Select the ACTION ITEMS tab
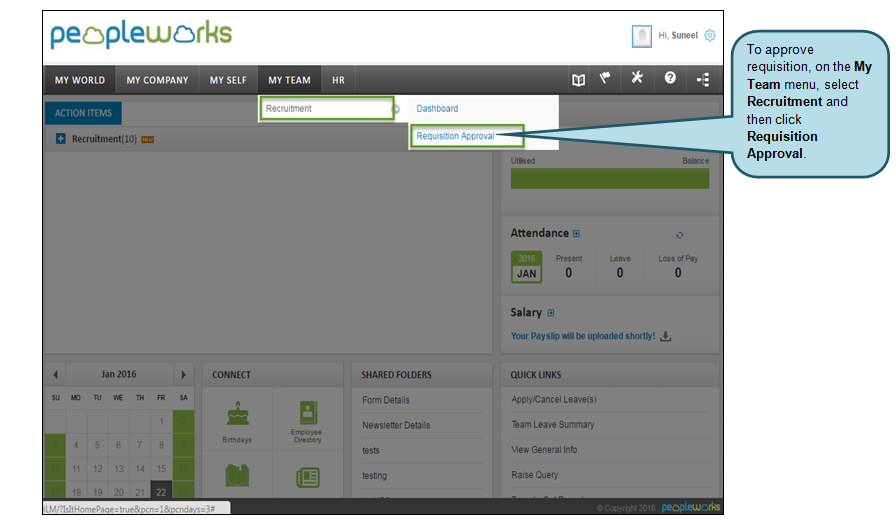Viewport: 896px width, 532px height. coord(83,113)
